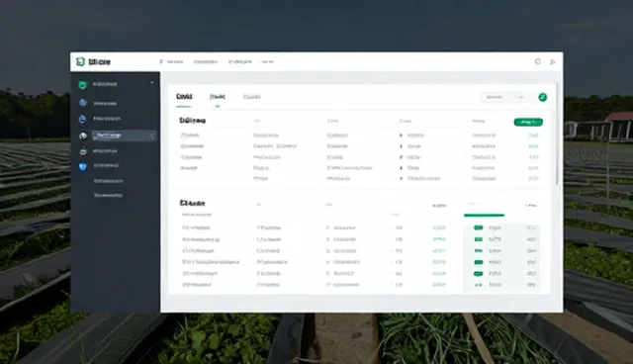This screenshot has width=633, height=364.
Task: Switch to the third greyed content tab
Action: (x=251, y=97)
